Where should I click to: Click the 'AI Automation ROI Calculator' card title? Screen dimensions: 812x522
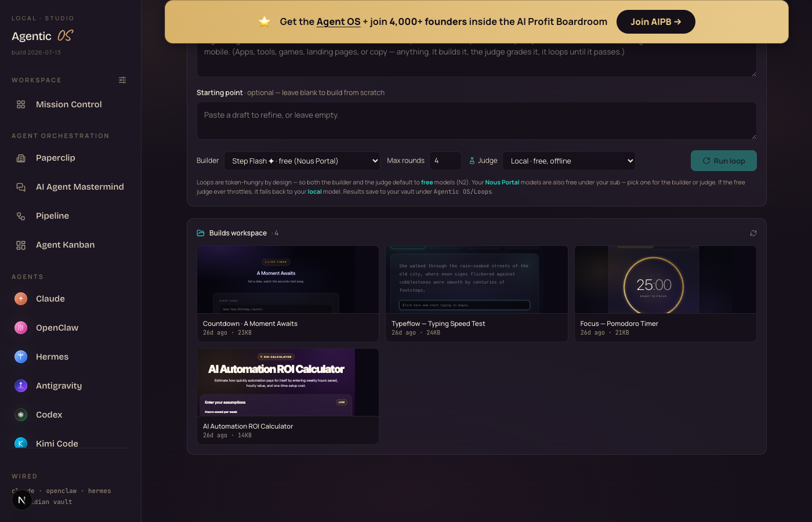[x=248, y=426]
